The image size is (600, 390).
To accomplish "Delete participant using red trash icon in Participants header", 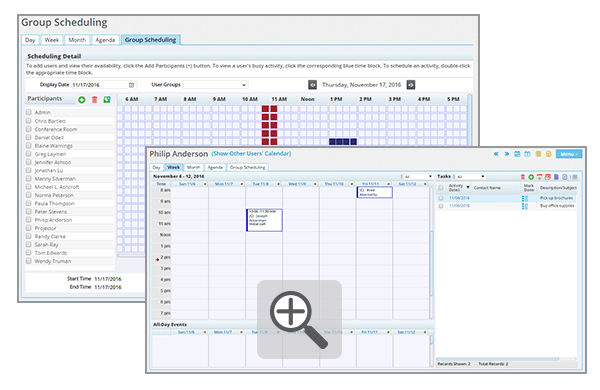I will pos(95,100).
